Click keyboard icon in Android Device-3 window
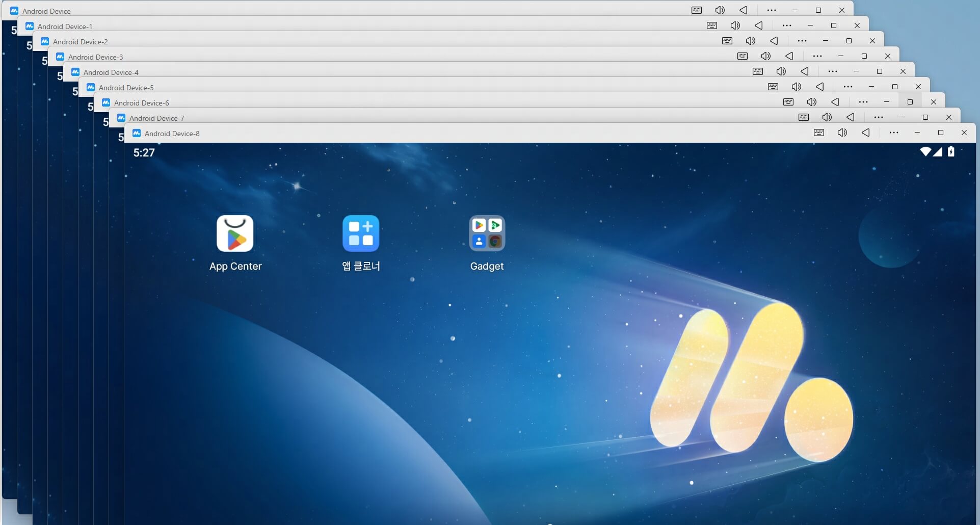 743,56
